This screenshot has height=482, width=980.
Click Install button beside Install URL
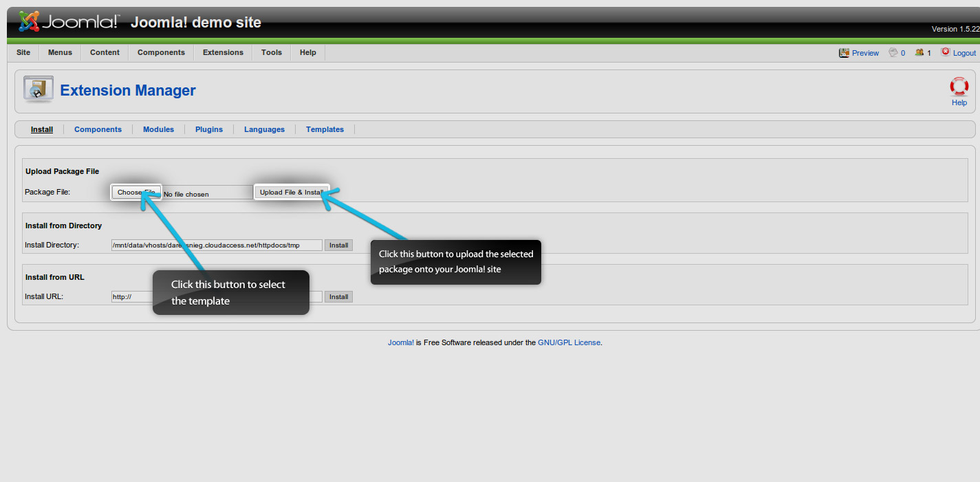tap(338, 297)
